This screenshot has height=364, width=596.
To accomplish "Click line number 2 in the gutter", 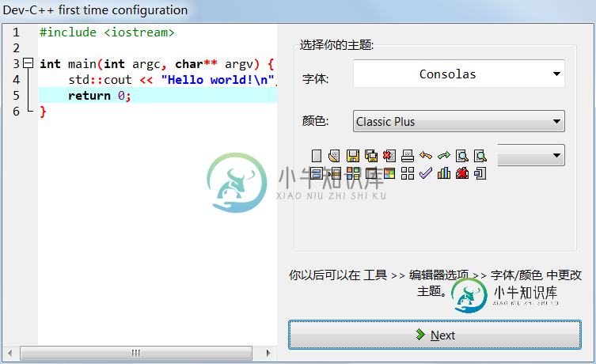I will (16, 48).
